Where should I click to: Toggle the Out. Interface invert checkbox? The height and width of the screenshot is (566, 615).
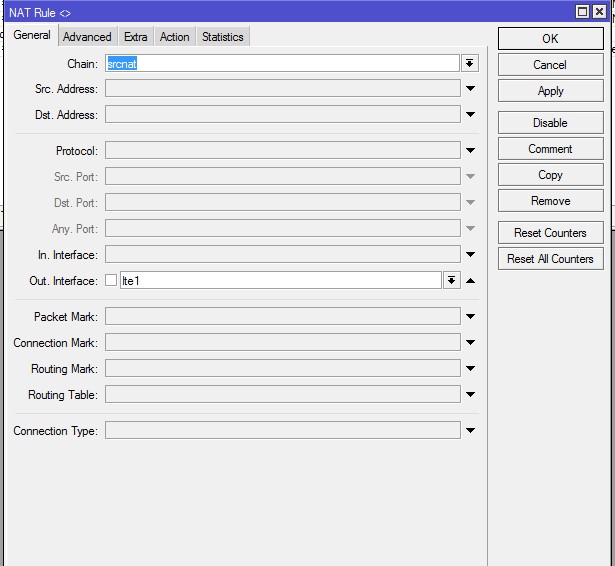click(111, 280)
